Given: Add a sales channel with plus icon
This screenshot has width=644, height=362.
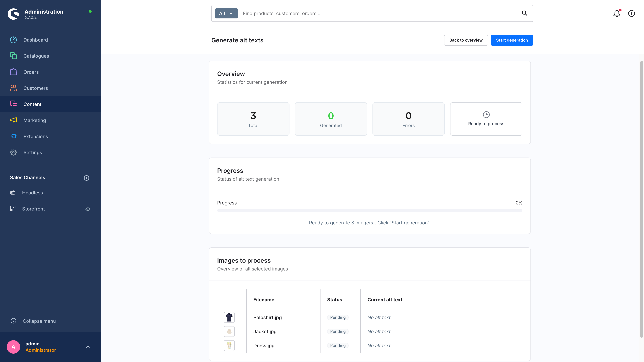Looking at the screenshot, I should point(87,178).
